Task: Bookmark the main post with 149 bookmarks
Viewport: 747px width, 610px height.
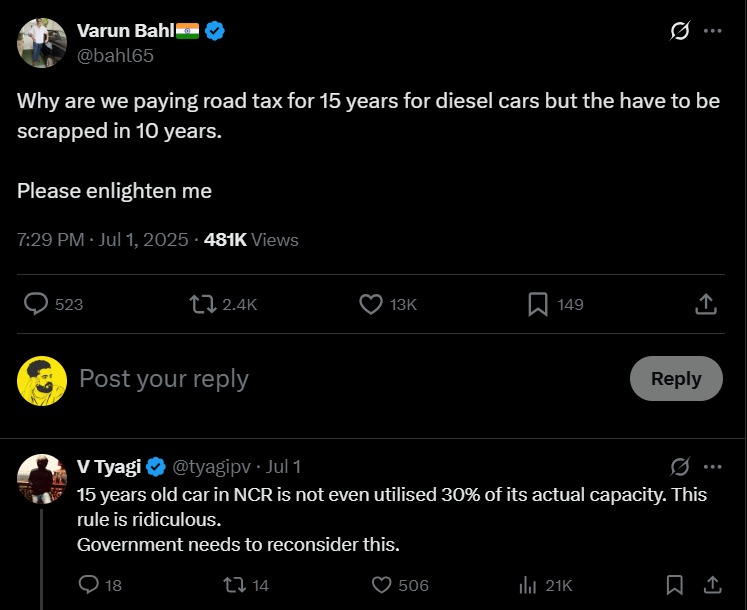Action: [538, 304]
